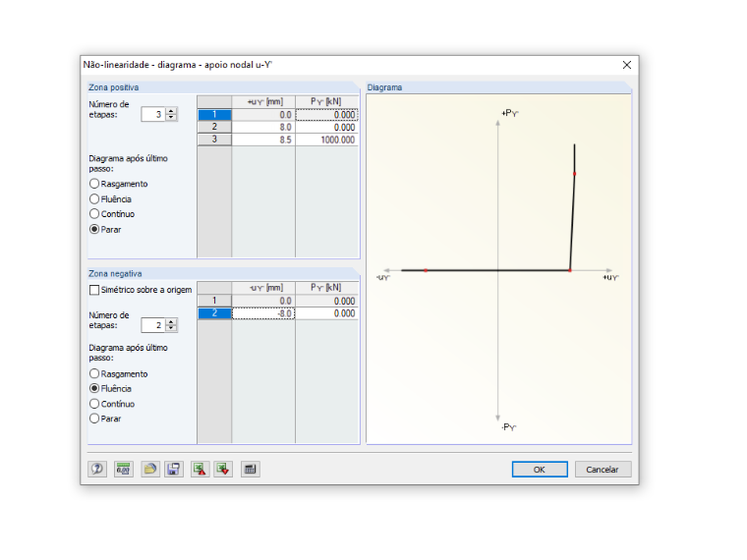The image size is (747, 560).
Task: Open the help icon button
Action: pyautogui.click(x=97, y=469)
